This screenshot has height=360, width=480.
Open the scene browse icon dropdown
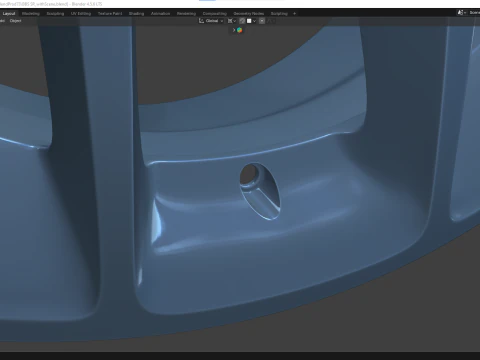pos(461,13)
